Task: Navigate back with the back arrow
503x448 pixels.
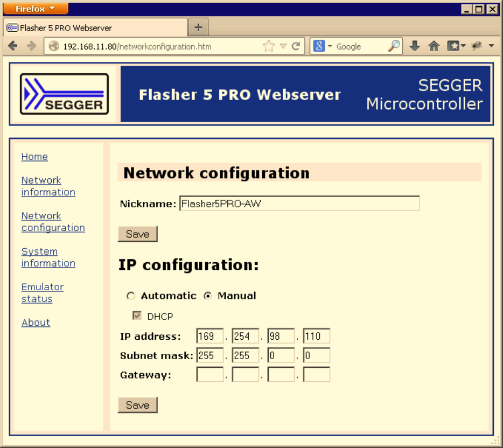Action: click(x=13, y=46)
